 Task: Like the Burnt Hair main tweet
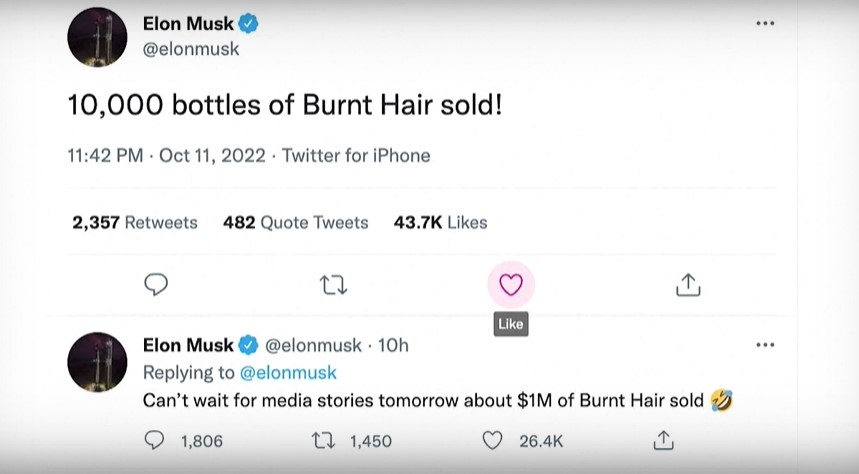click(x=511, y=285)
